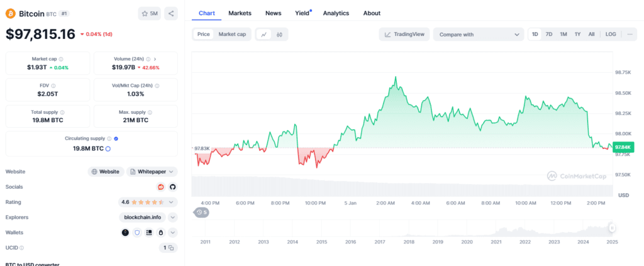The height and width of the screenshot is (266, 644).
Task: Switch to the Chart tab
Action: [x=206, y=13]
